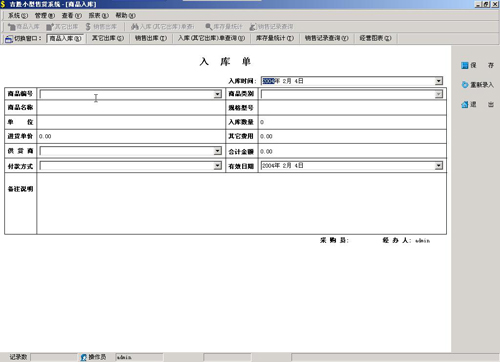Open the 供货商 dropdown list
The height and width of the screenshot is (362, 500).
(x=217, y=151)
